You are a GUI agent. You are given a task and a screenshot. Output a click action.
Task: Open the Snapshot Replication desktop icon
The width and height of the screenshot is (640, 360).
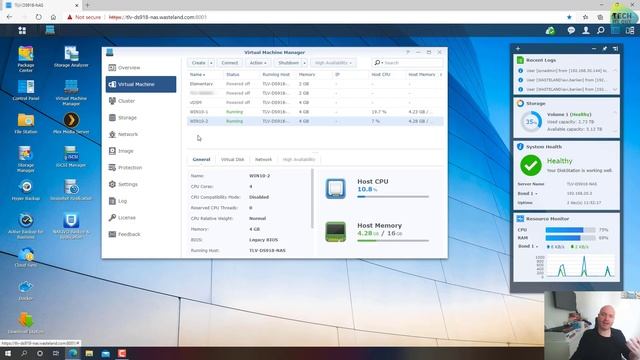point(71,190)
